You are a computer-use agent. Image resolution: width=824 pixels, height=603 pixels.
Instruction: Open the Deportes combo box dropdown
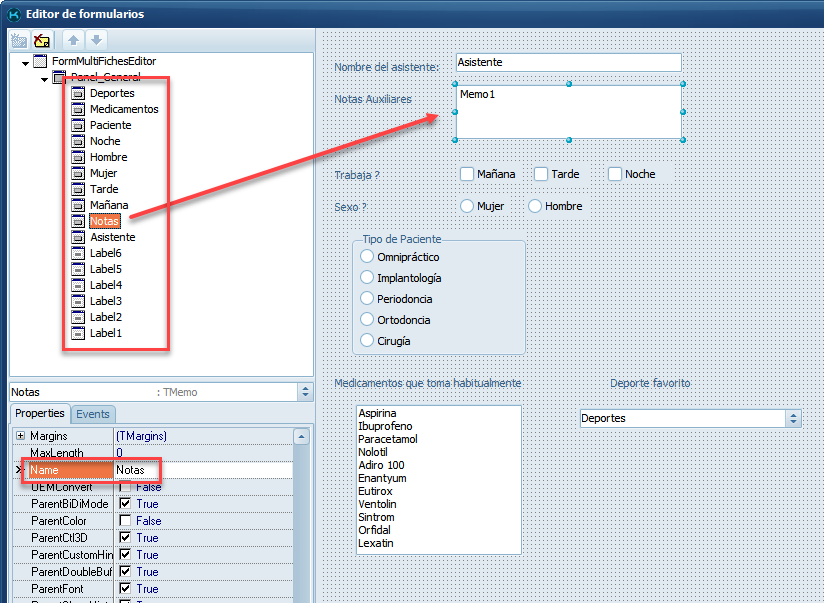[793, 419]
